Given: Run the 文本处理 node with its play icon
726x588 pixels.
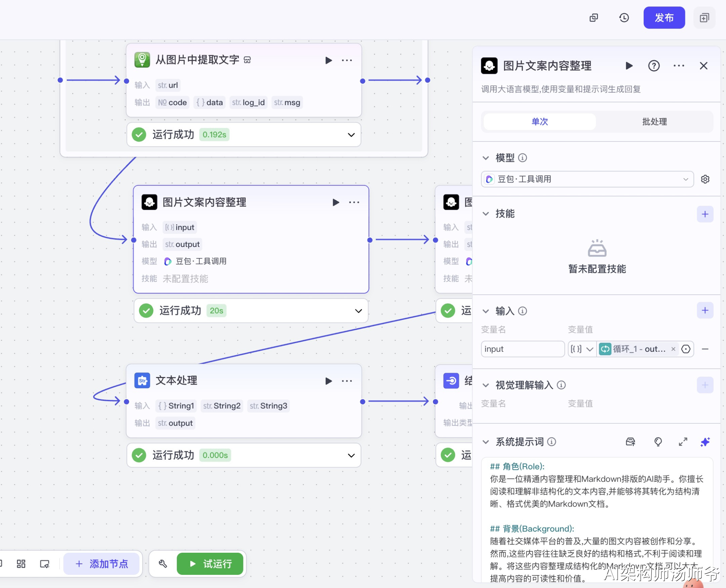Looking at the screenshot, I should [328, 381].
